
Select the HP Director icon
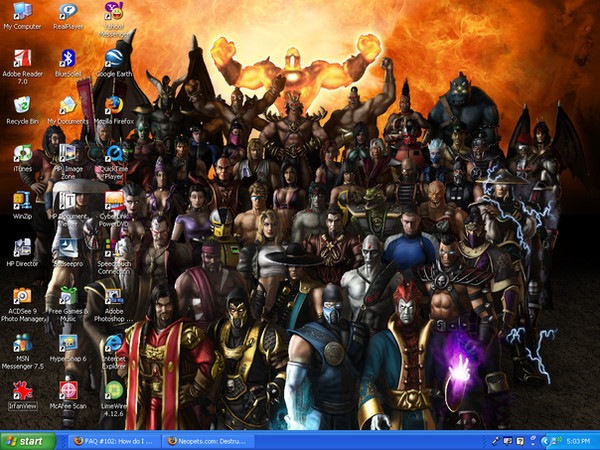(22, 253)
